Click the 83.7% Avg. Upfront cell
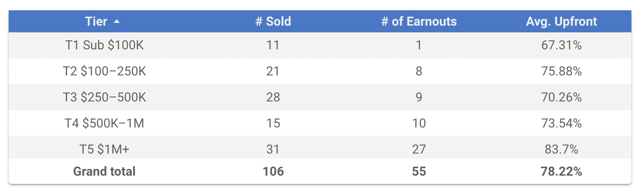Image resolution: width=644 pixels, height=195 pixels. point(561,149)
